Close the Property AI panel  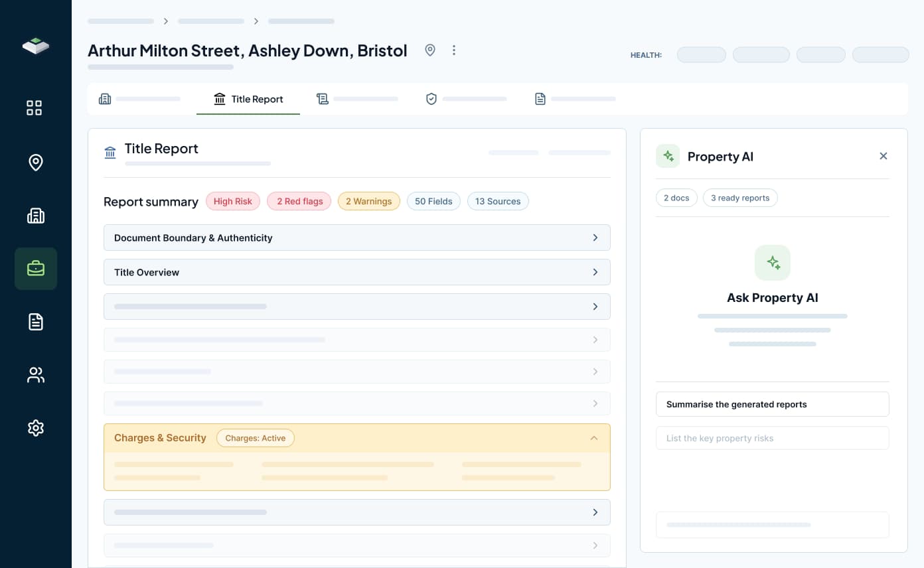(884, 156)
